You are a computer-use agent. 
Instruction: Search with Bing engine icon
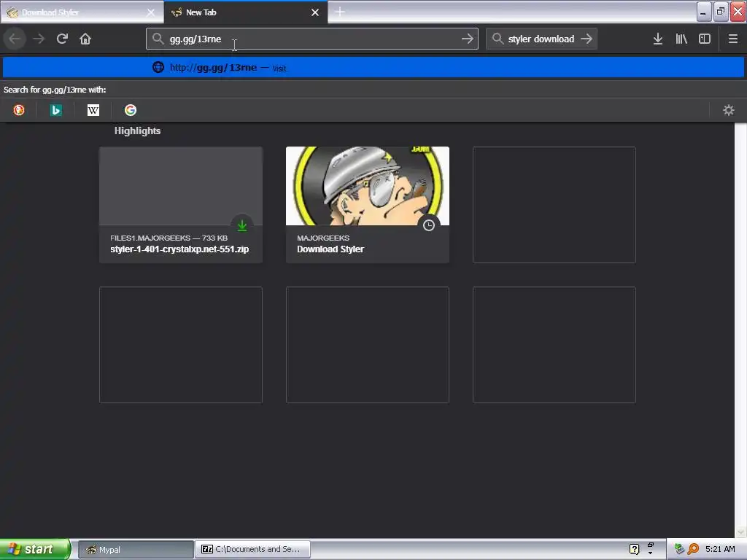pyautogui.click(x=55, y=110)
